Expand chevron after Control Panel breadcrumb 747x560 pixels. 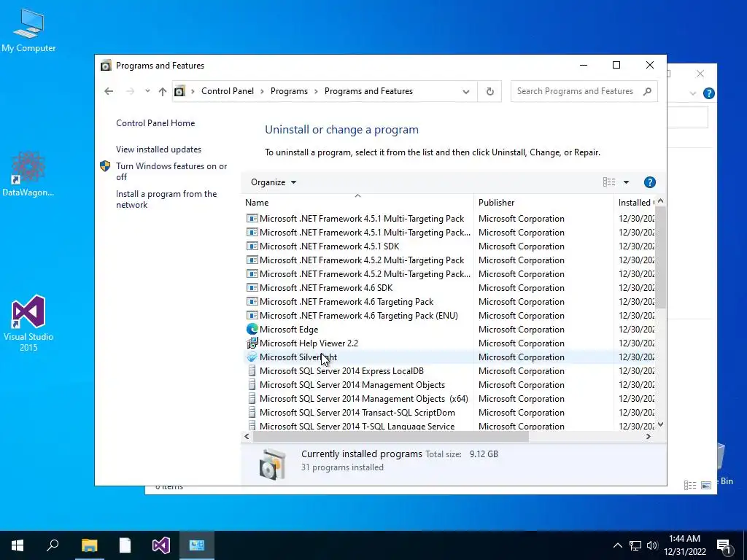point(262,91)
